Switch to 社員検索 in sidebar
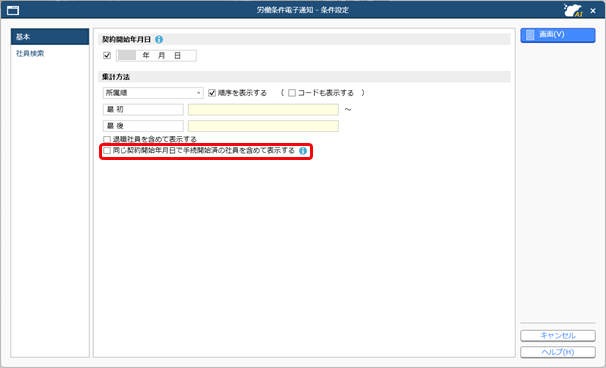 [x=30, y=54]
